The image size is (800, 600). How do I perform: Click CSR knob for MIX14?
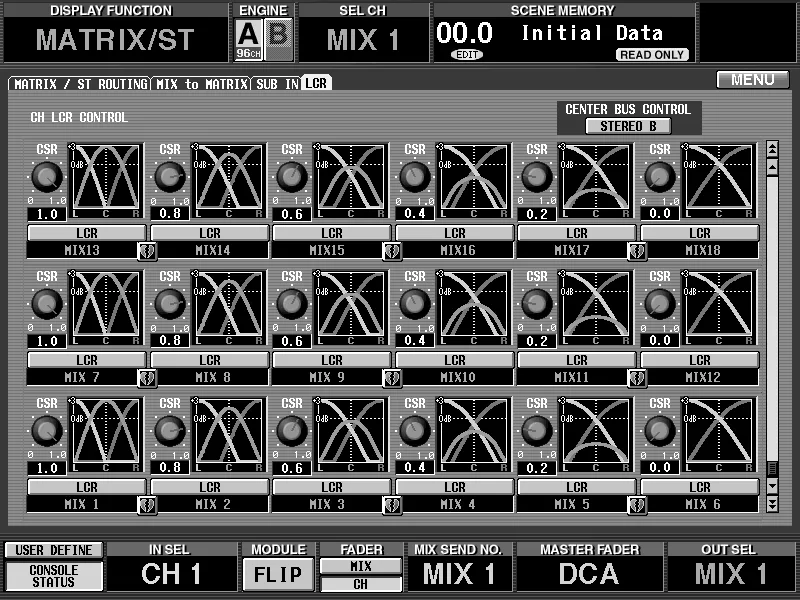pyautogui.click(x=170, y=177)
